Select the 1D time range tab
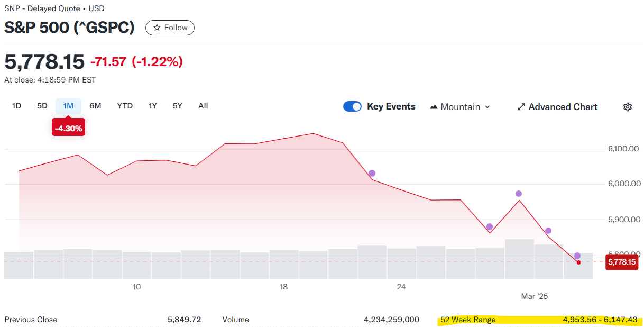 [16, 106]
